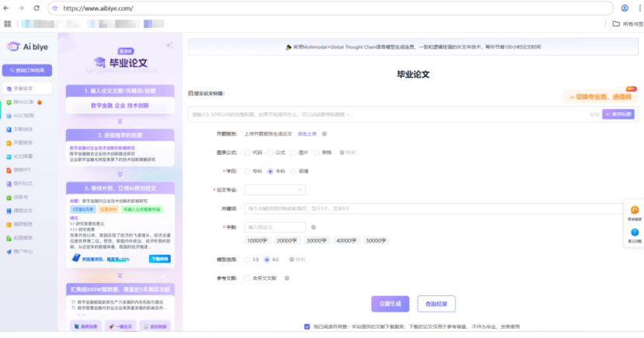644x338 pixels.
Task: Check the 代码 checkbox
Action: click(x=247, y=153)
